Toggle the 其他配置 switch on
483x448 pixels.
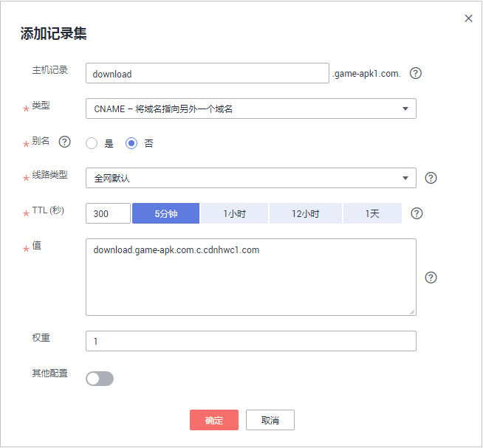100,379
